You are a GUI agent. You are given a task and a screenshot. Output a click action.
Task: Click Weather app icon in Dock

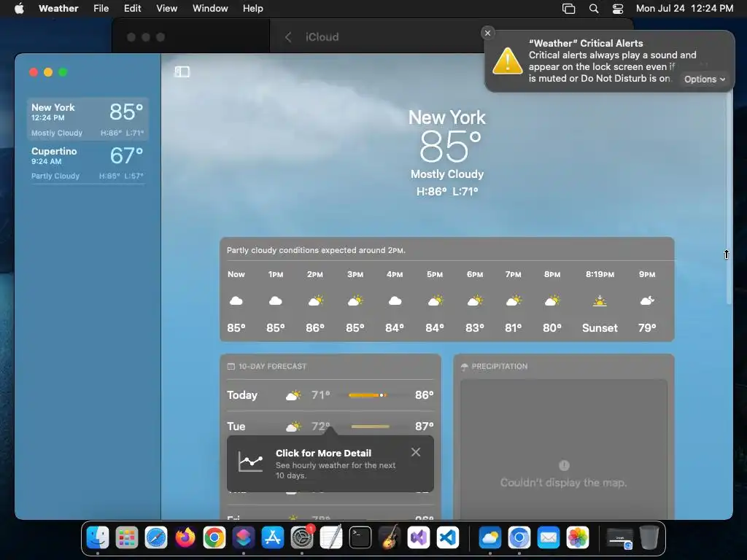(489, 537)
